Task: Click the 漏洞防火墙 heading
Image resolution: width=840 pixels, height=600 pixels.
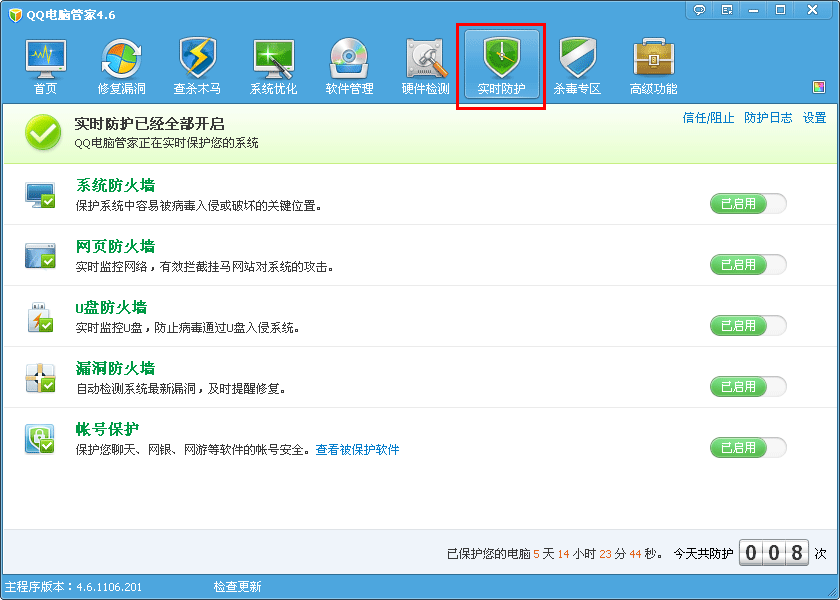Action: point(115,369)
